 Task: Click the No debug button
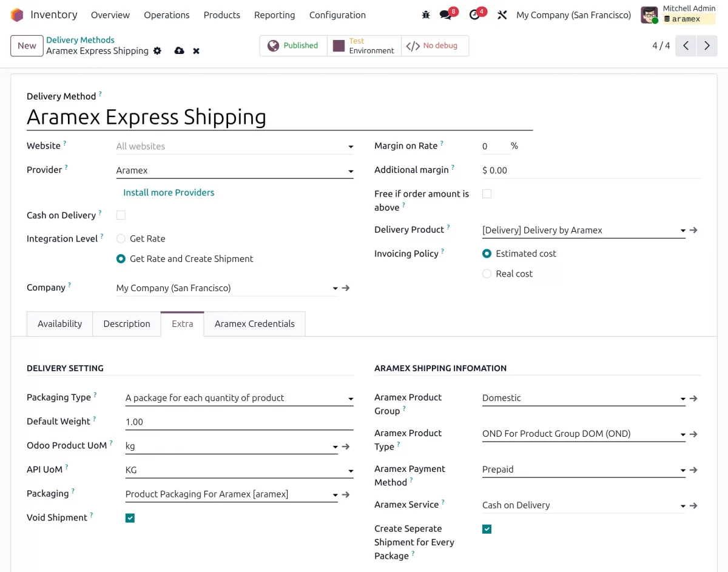pyautogui.click(x=434, y=45)
